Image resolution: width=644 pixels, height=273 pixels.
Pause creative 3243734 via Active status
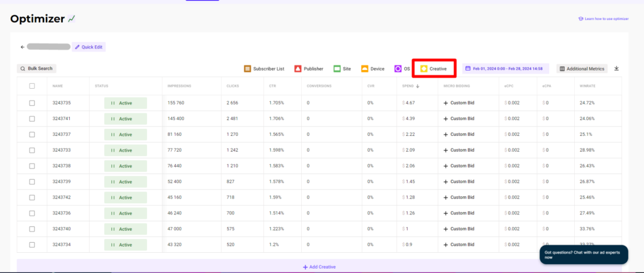pyautogui.click(x=125, y=245)
